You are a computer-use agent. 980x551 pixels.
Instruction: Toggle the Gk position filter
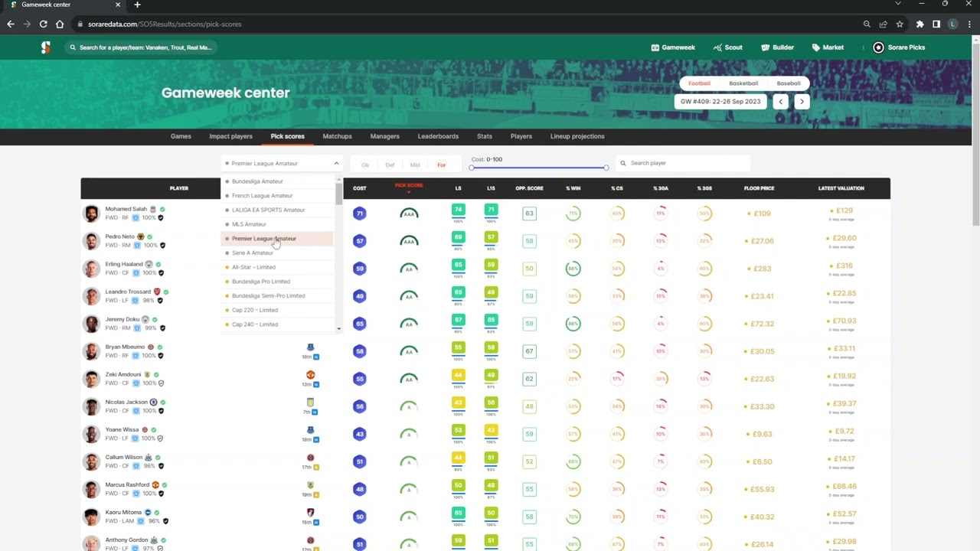coord(365,165)
